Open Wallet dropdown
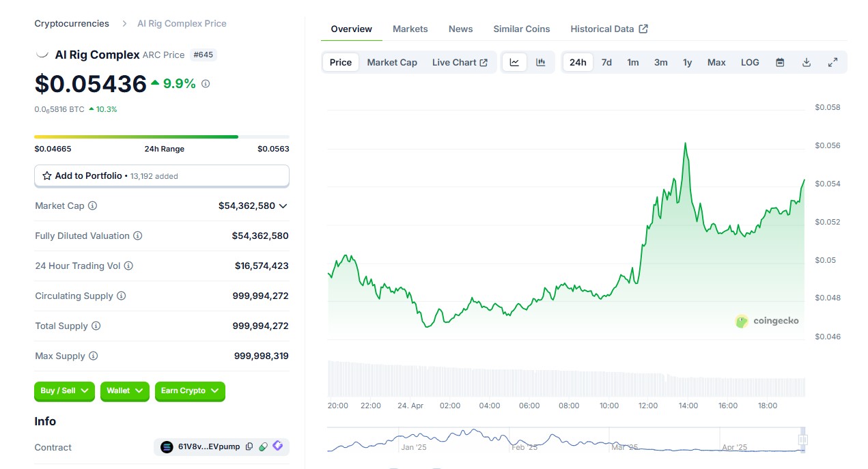 pos(125,390)
